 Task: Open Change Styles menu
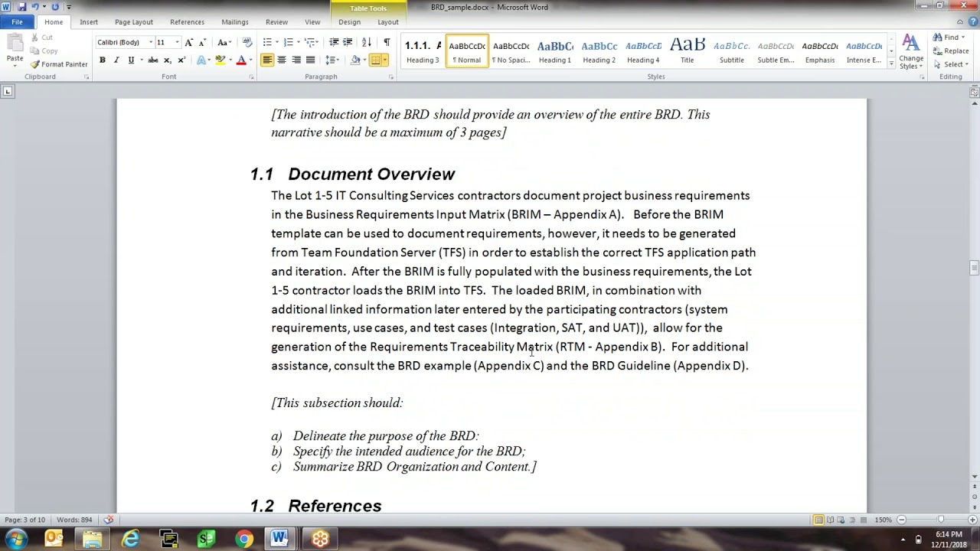click(911, 52)
